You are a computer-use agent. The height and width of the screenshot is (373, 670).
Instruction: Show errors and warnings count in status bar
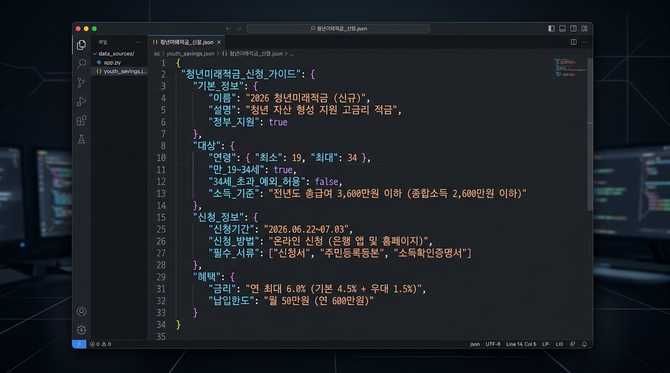pyautogui.click(x=101, y=344)
